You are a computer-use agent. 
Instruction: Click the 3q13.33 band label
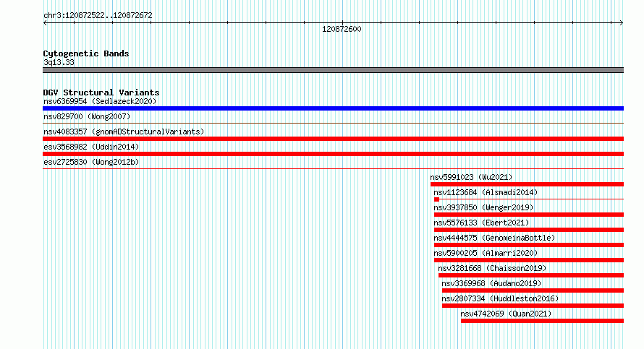tap(59, 62)
